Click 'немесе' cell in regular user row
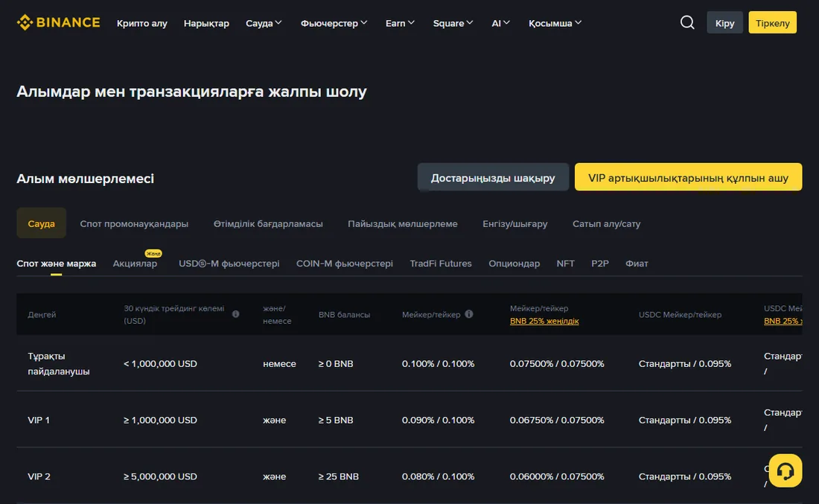Screen dimensions: 819x504 pyautogui.click(x=279, y=363)
